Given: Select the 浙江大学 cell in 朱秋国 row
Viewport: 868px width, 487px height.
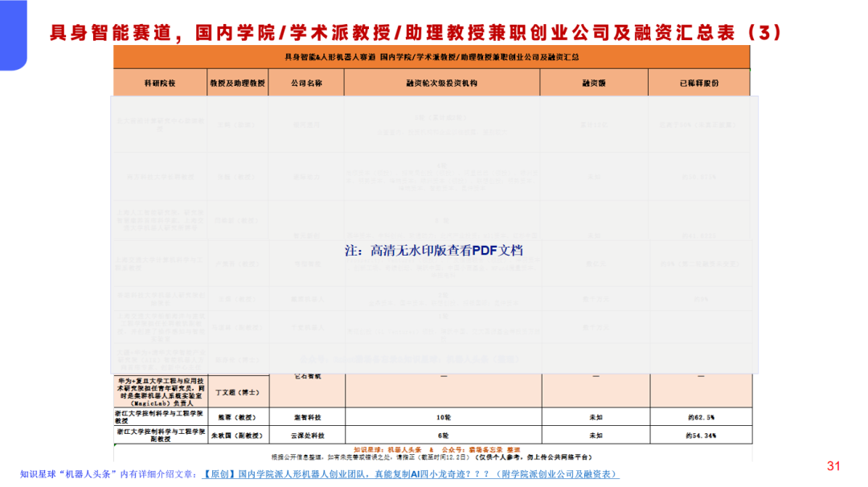Looking at the screenshot, I should (x=160, y=436).
